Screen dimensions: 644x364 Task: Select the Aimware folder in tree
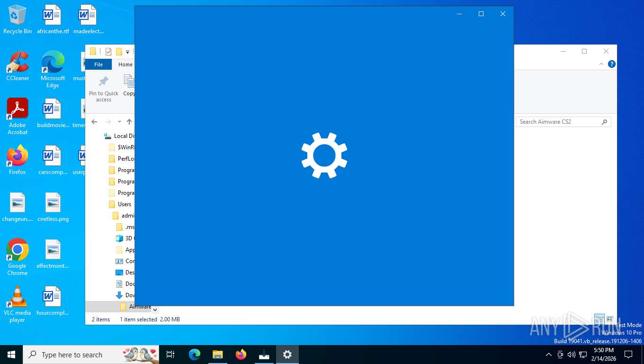click(x=135, y=307)
